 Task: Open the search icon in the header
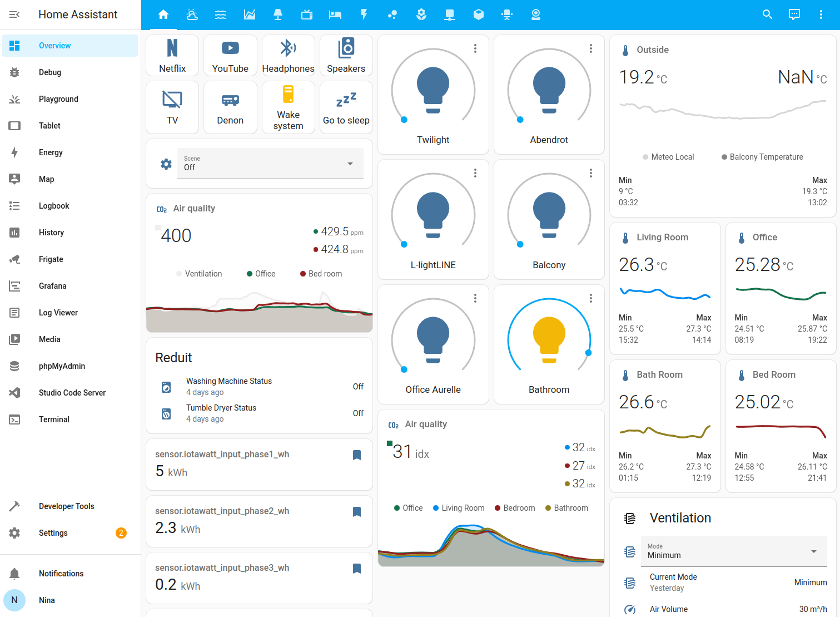pyautogui.click(x=767, y=14)
